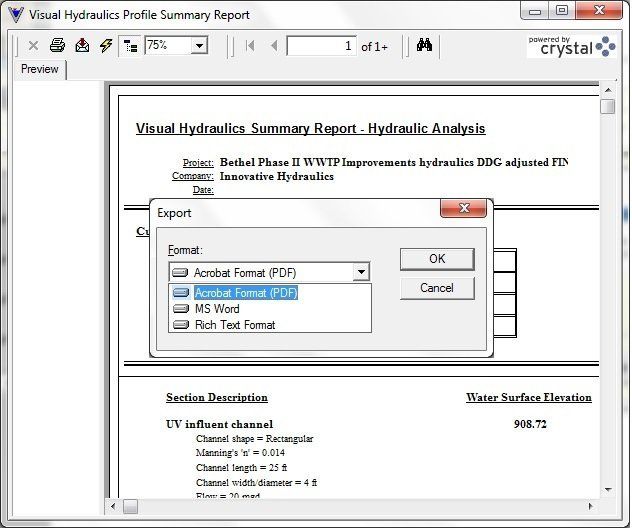
Task: Open the zoom percentage 75% dropdown
Action: 199,46
